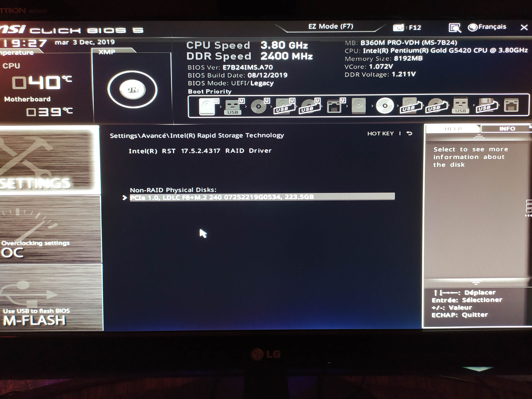Click the VCore 1.072V value

pyautogui.click(x=381, y=66)
